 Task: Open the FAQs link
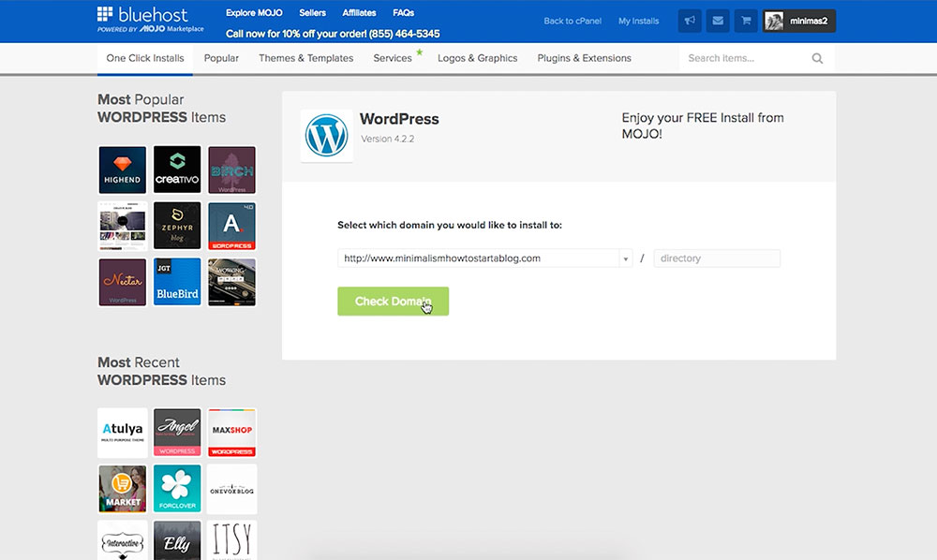(x=403, y=12)
